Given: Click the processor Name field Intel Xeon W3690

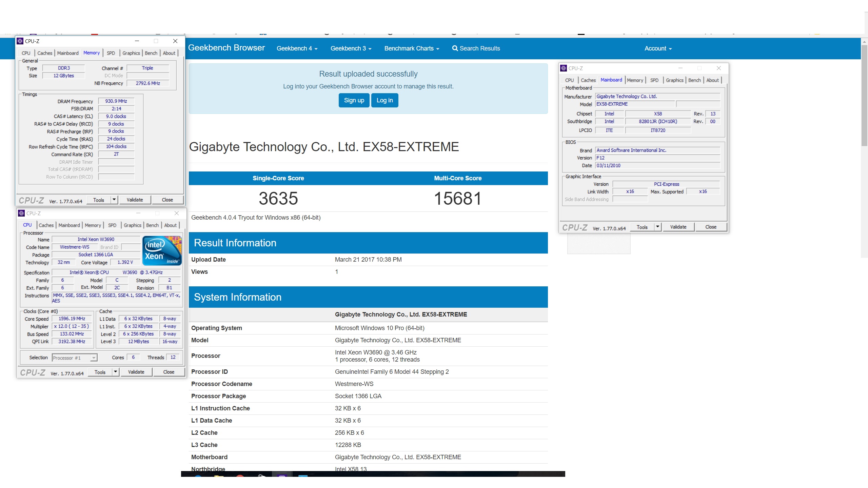Looking at the screenshot, I should pos(96,239).
